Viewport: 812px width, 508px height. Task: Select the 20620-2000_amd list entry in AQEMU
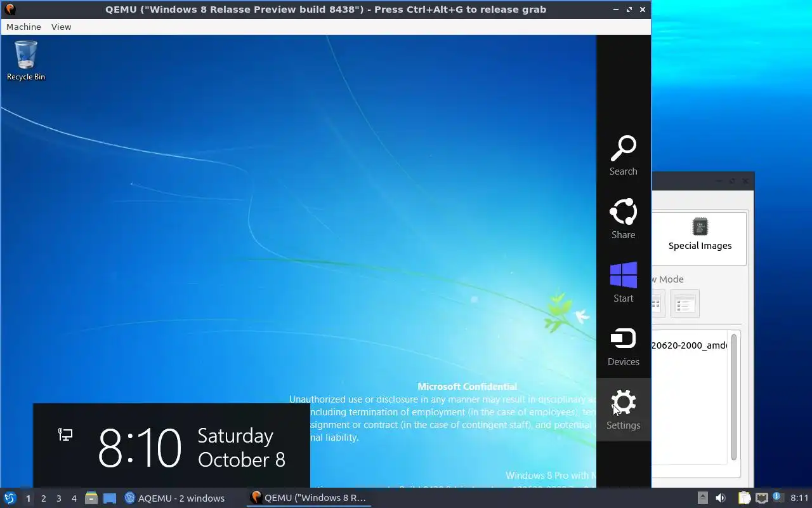pyautogui.click(x=689, y=345)
